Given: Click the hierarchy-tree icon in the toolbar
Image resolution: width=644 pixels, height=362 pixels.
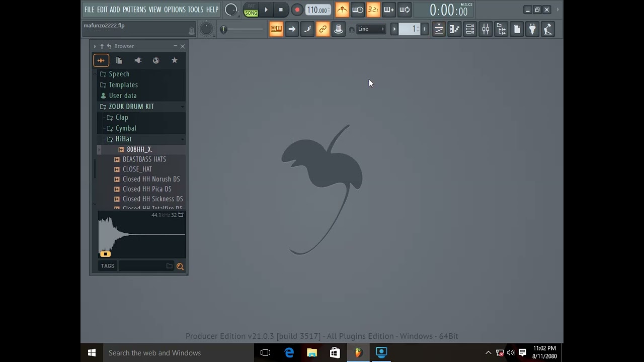Looking at the screenshot, I should coord(501,29).
